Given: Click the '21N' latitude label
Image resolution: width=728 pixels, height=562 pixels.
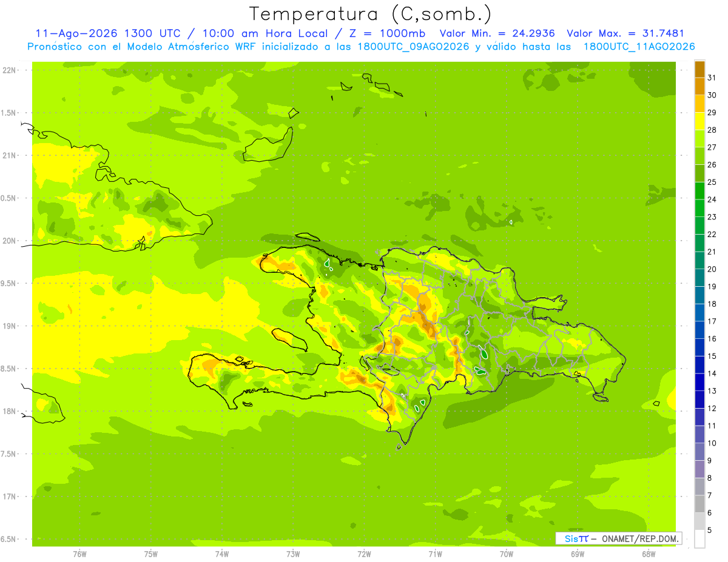Looking at the screenshot, I should pos(9,155).
